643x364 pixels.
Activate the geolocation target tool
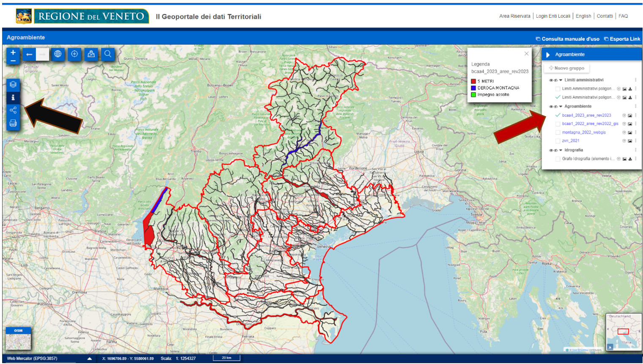coord(75,54)
